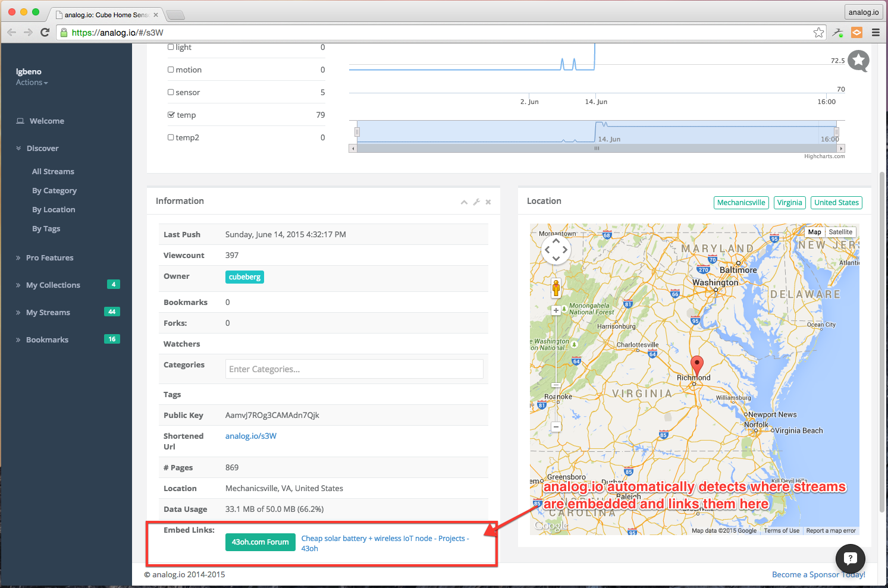Open the Cheap solar battery project link
Screen dimensions: 888x588
[385, 543]
